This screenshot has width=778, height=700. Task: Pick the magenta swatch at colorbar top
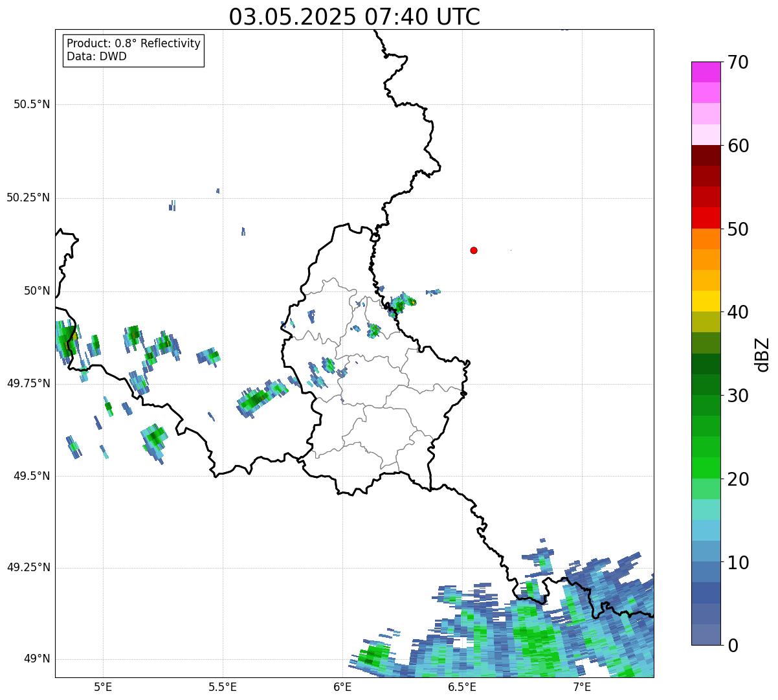(x=706, y=72)
